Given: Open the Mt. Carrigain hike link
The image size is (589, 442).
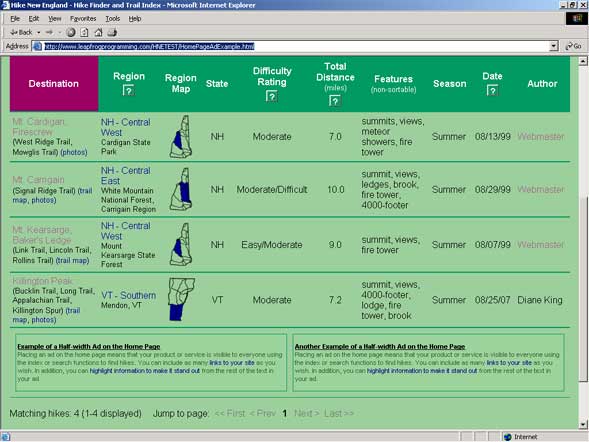Looking at the screenshot, I should (38, 180).
